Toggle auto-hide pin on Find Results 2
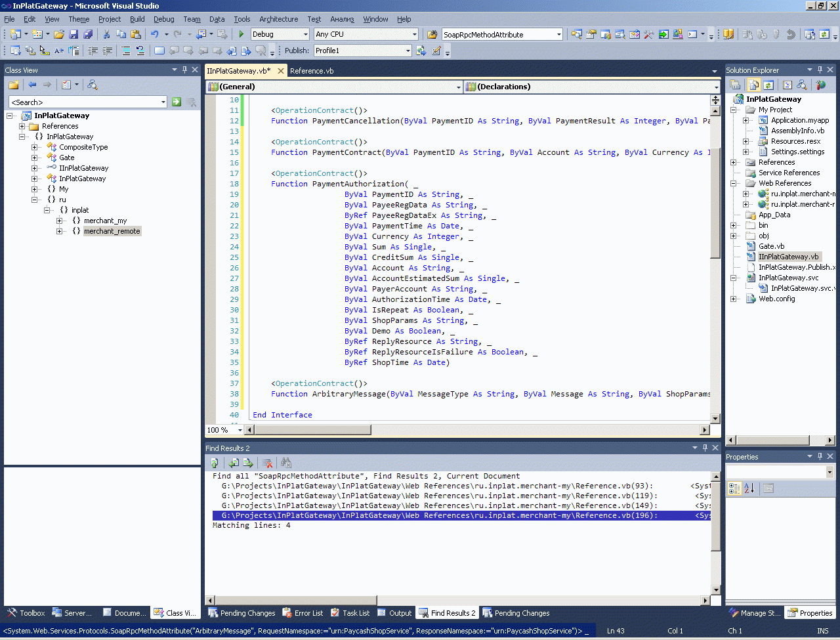The height and width of the screenshot is (640, 840). click(x=705, y=448)
